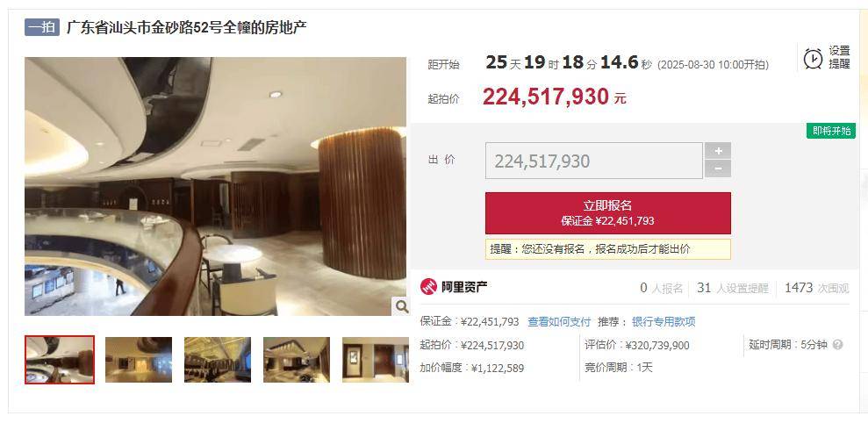Image resolution: width=868 pixels, height=423 pixels.
Task: Open the 查看如何支付 link
Action: [x=559, y=322]
